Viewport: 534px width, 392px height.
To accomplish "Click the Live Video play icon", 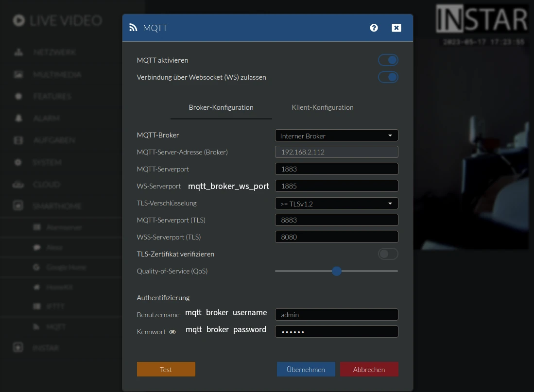I will tap(19, 20).
